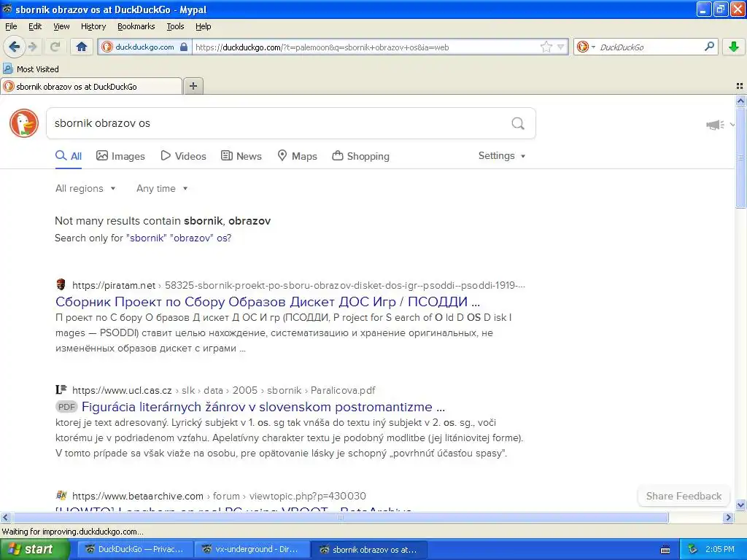The width and height of the screenshot is (747, 560).
Task: Open the Home page icon
Action: [82, 47]
